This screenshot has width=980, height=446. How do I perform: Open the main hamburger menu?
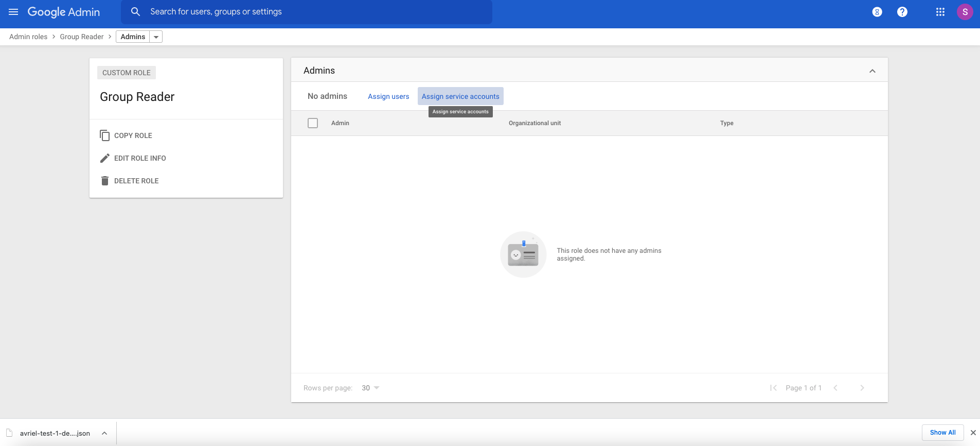13,12
